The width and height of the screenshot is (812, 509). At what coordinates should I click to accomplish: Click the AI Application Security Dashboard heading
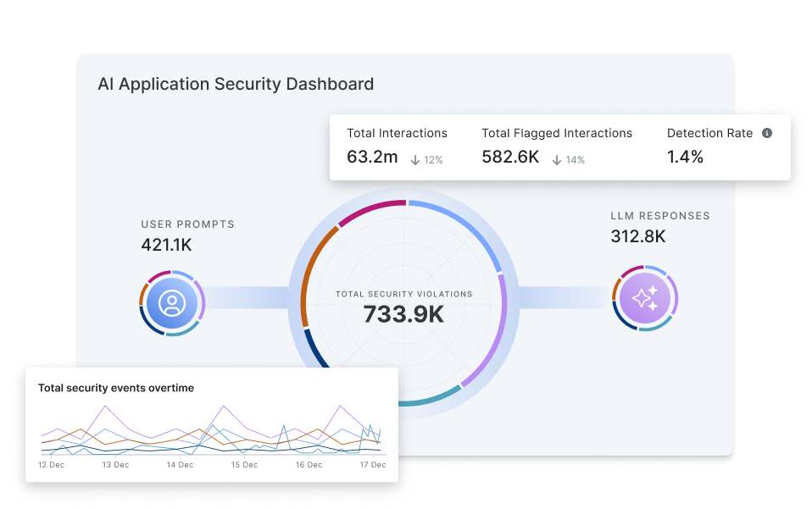pos(236,84)
